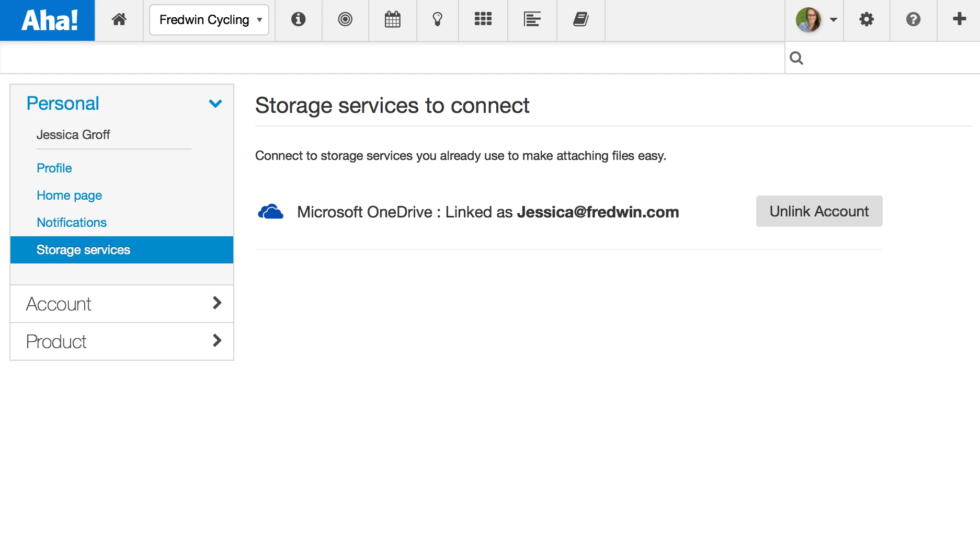This screenshot has width=980, height=552.
Task: Open the ideas lightbulb icon
Action: pyautogui.click(x=438, y=20)
